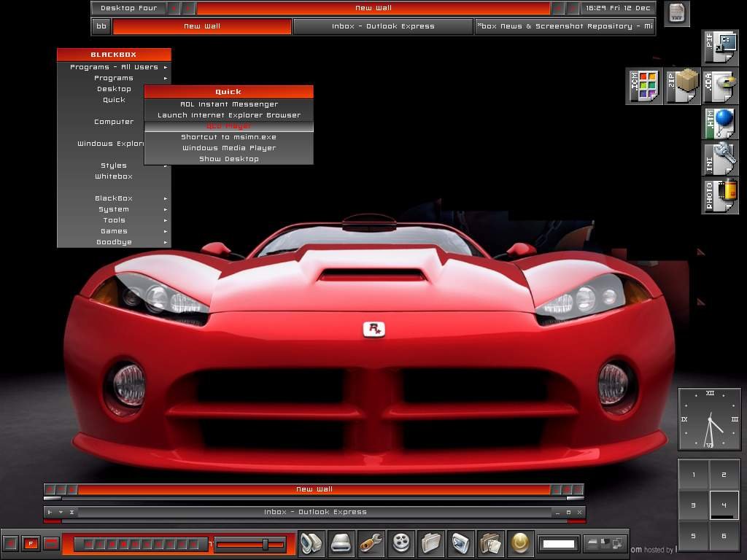This screenshot has height=560, width=747.
Task: Launch the film reel media dock icon
Action: [401, 542]
